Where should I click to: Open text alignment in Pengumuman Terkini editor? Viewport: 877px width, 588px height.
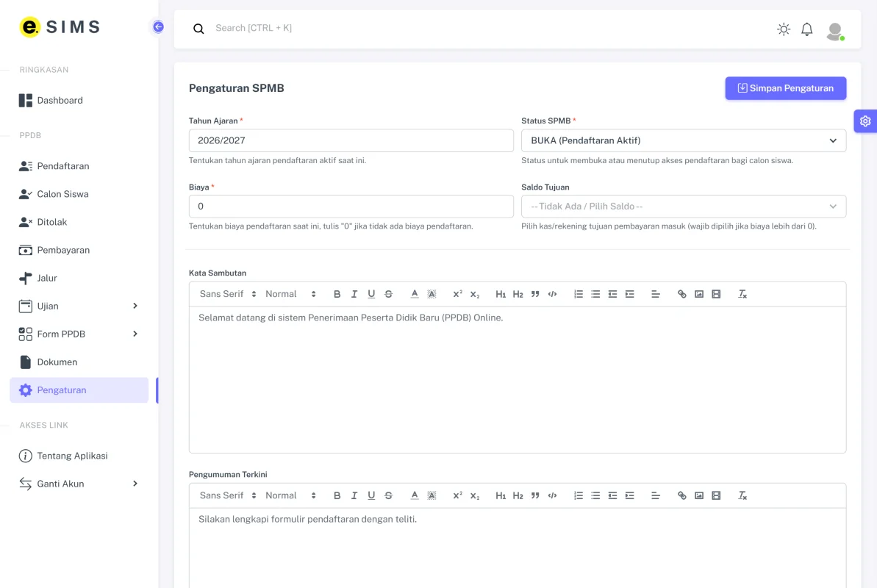point(656,495)
